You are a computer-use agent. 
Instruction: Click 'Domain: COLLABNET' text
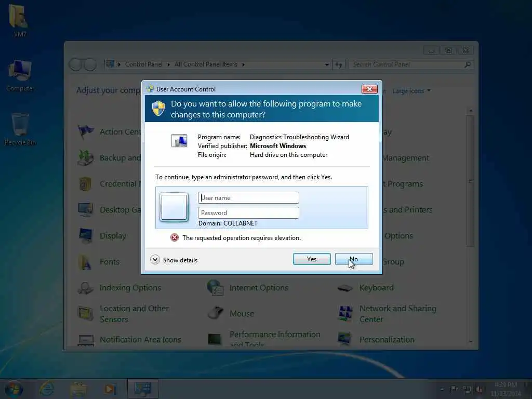(x=228, y=223)
